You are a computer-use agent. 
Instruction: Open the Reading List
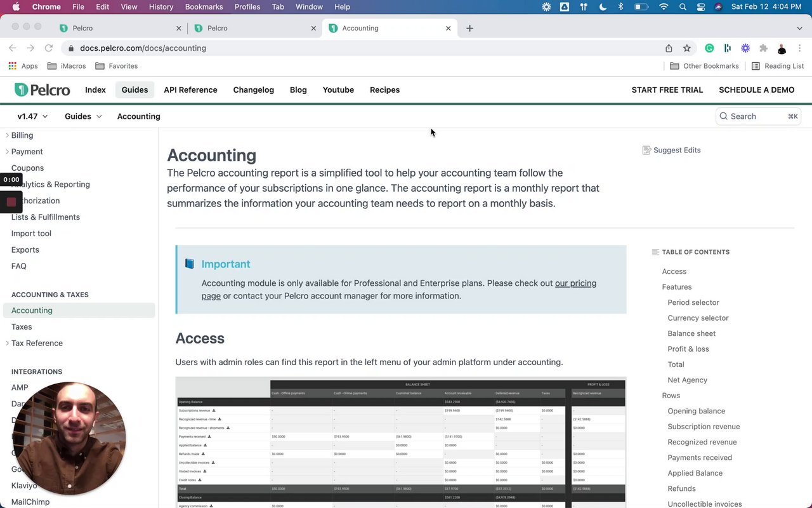coord(777,66)
